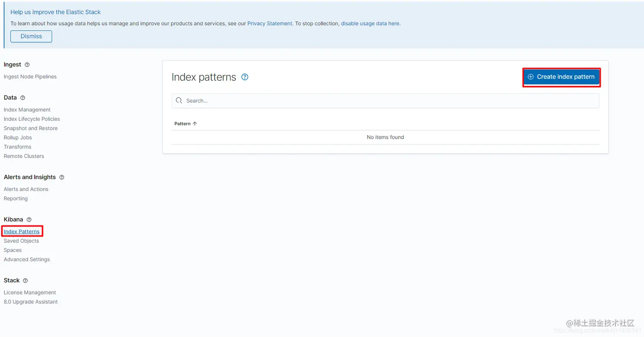Click the help icon next to Kibana

29,220
